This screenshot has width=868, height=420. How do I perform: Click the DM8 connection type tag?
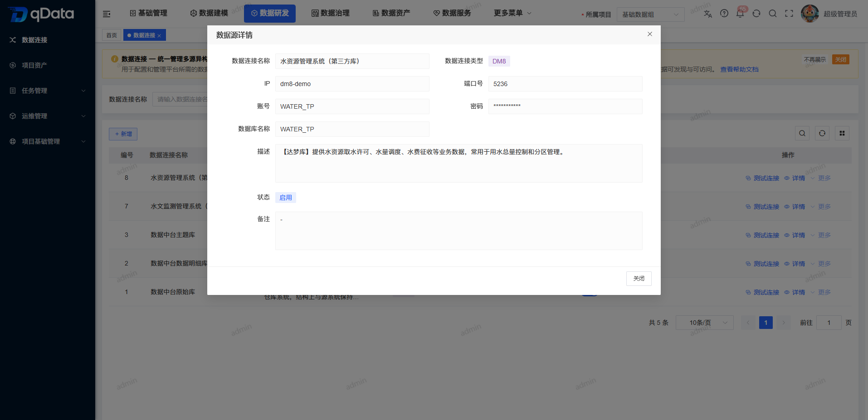499,61
